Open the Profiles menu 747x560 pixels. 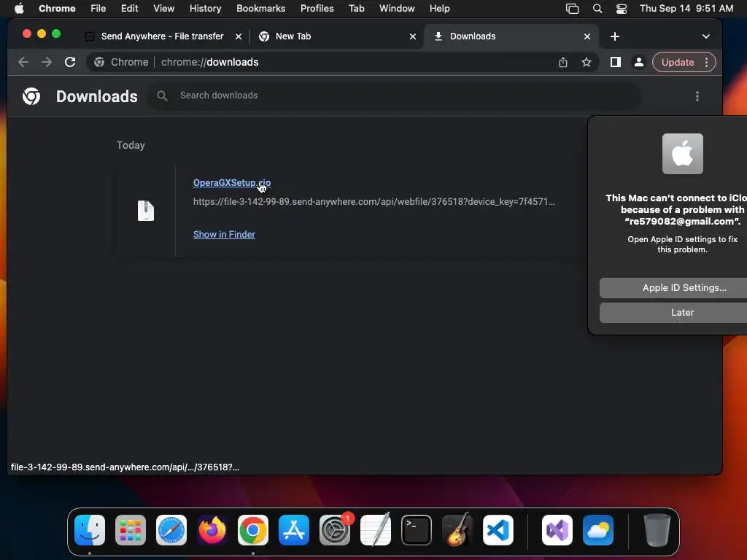click(317, 9)
